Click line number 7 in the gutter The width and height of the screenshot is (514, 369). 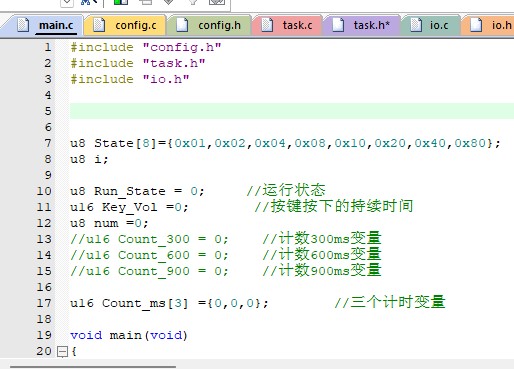tap(48, 143)
